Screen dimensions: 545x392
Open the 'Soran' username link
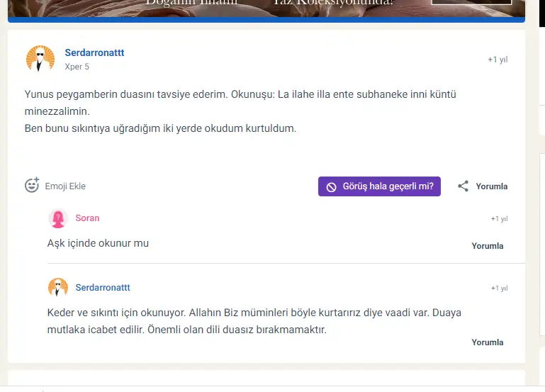[x=87, y=218]
